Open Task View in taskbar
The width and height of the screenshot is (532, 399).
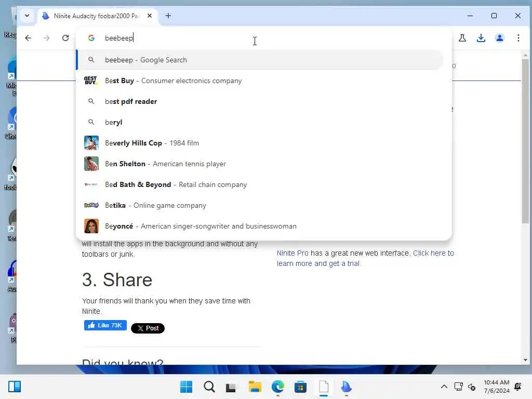click(x=231, y=387)
